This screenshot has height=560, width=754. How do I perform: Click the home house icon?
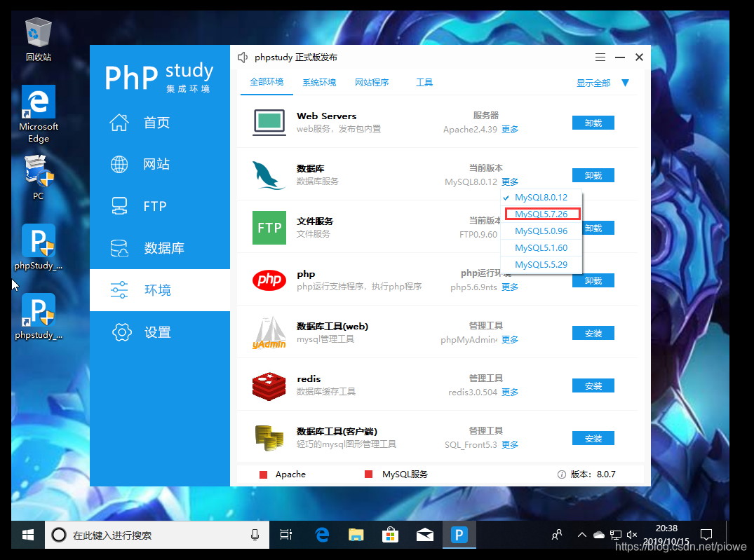click(x=119, y=123)
